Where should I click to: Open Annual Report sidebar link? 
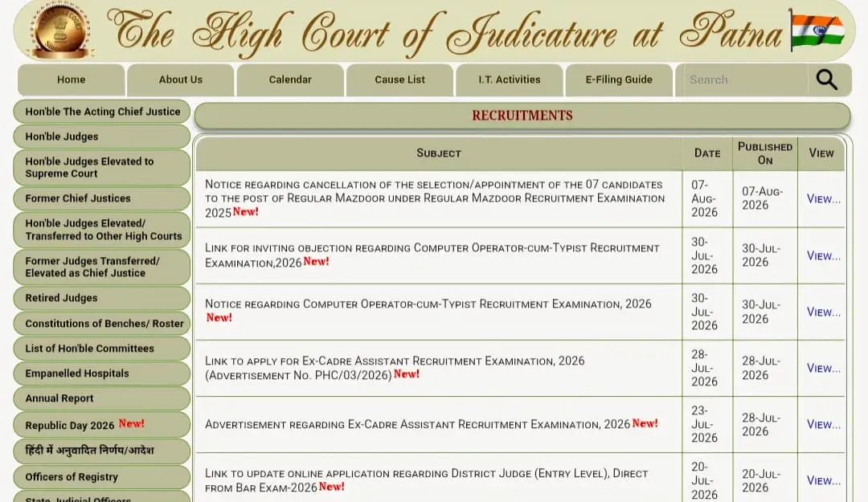pyautogui.click(x=102, y=398)
